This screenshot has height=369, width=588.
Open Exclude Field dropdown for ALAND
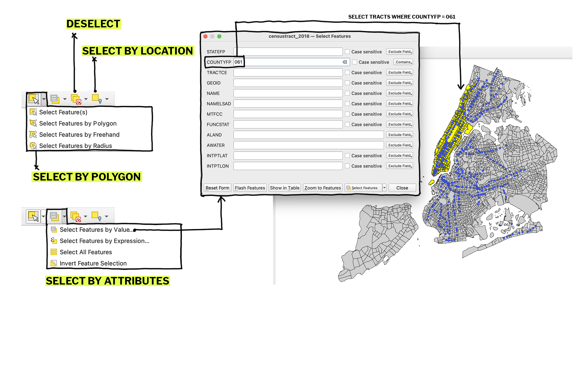tap(400, 135)
